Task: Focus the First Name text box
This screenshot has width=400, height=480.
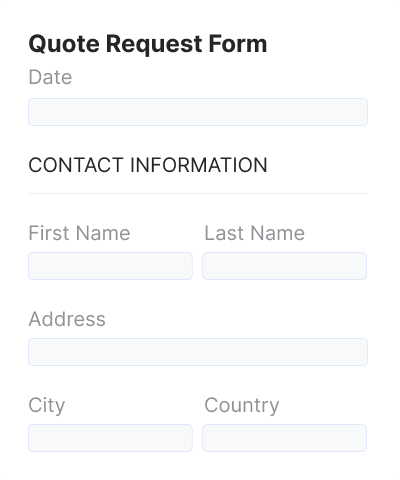Action: (110, 266)
